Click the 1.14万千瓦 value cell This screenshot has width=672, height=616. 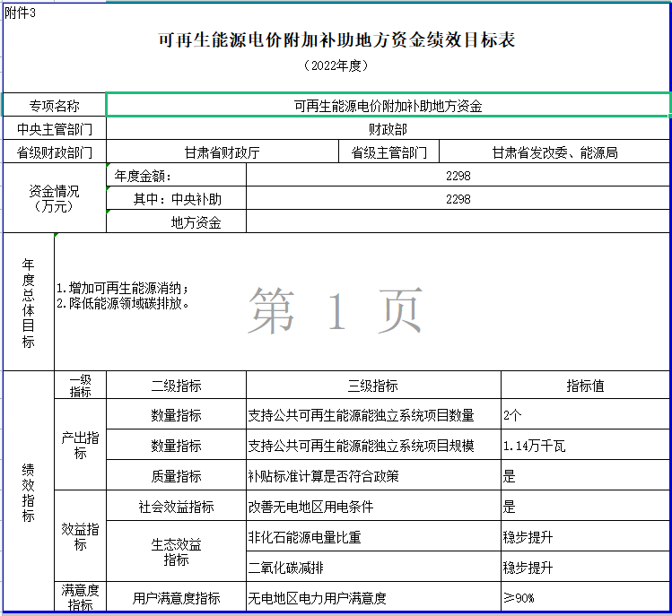click(585, 446)
